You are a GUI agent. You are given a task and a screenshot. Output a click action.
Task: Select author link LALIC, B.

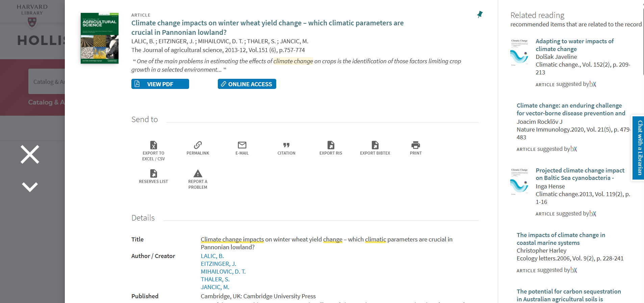tap(212, 256)
